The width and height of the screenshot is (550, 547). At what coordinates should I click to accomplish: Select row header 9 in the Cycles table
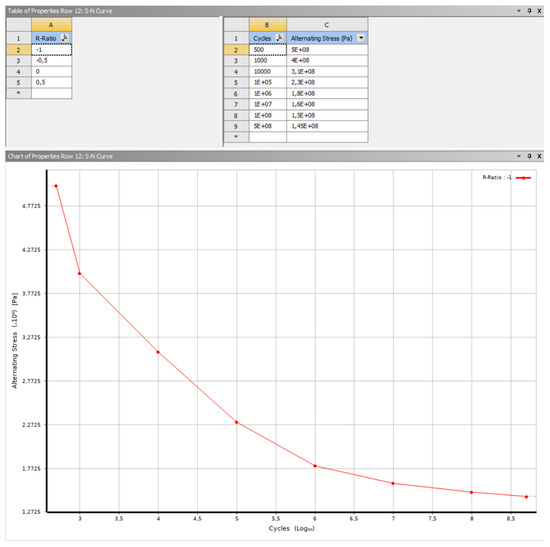tap(236, 126)
